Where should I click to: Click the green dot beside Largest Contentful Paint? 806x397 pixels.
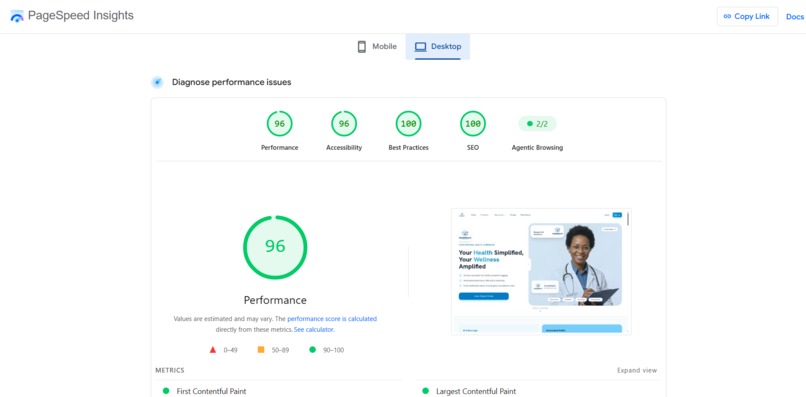[425, 391]
